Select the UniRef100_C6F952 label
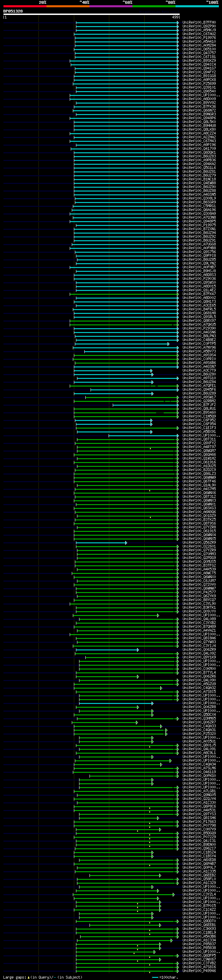The image size is (222, 980). (x=199, y=420)
